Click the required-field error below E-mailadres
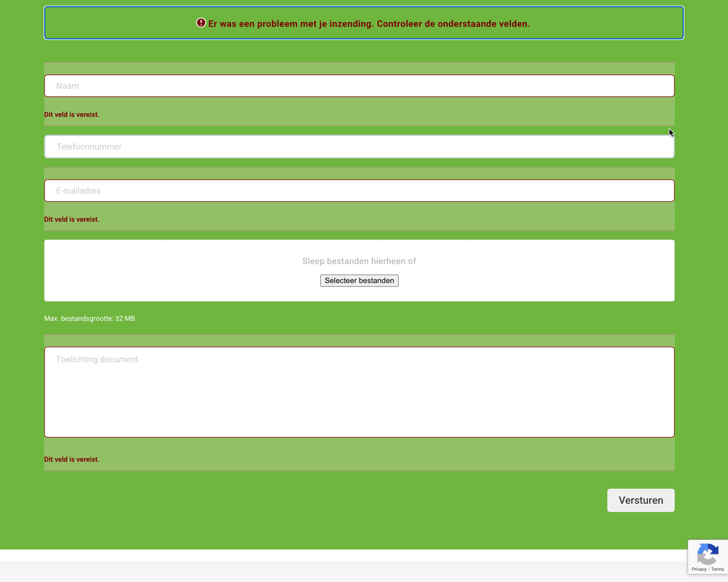The width and height of the screenshot is (728, 582). 72,219
